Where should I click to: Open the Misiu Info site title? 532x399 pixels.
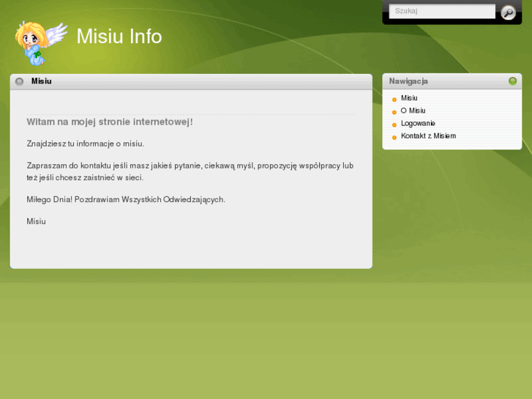coord(119,36)
